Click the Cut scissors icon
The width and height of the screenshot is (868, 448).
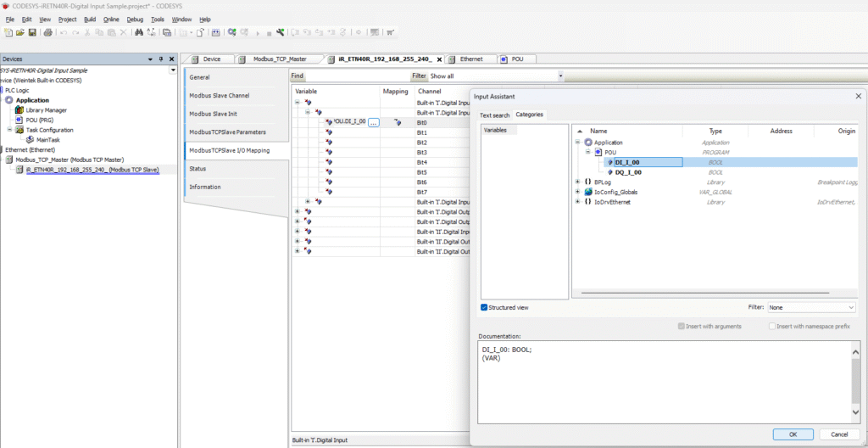pyautogui.click(x=87, y=33)
